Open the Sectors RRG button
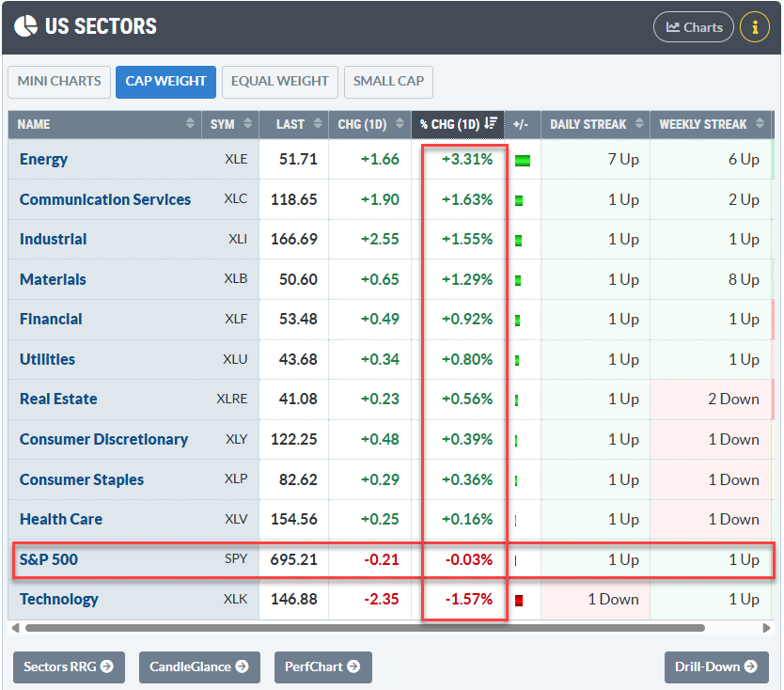The width and height of the screenshot is (784, 690). click(69, 667)
